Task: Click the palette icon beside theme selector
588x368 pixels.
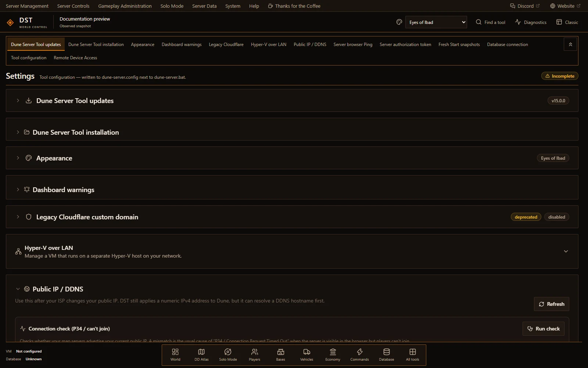Action: pyautogui.click(x=399, y=22)
